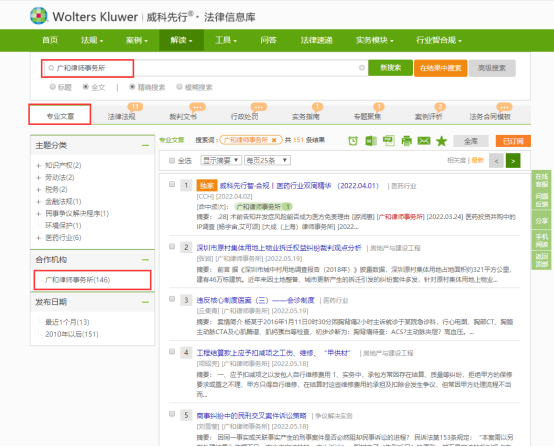Open the 显示摘要 dropdown
Screen dimensions: 554x447
(x=221, y=160)
